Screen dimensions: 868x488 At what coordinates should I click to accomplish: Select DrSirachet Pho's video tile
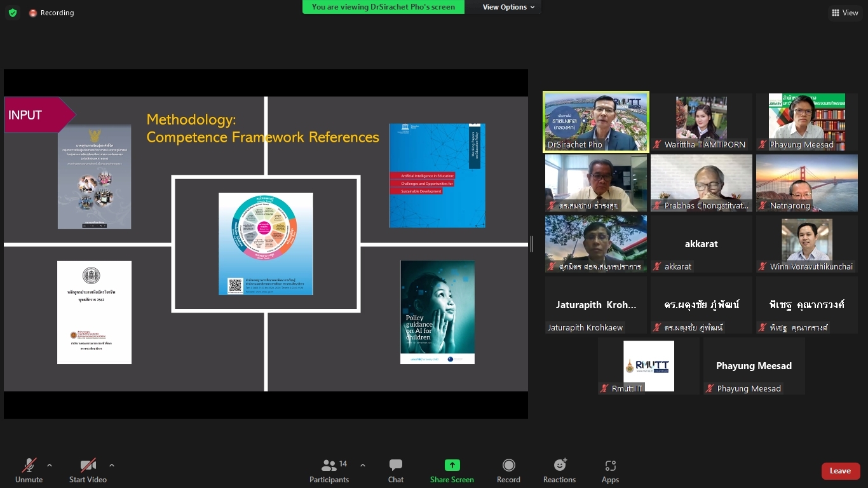(595, 122)
